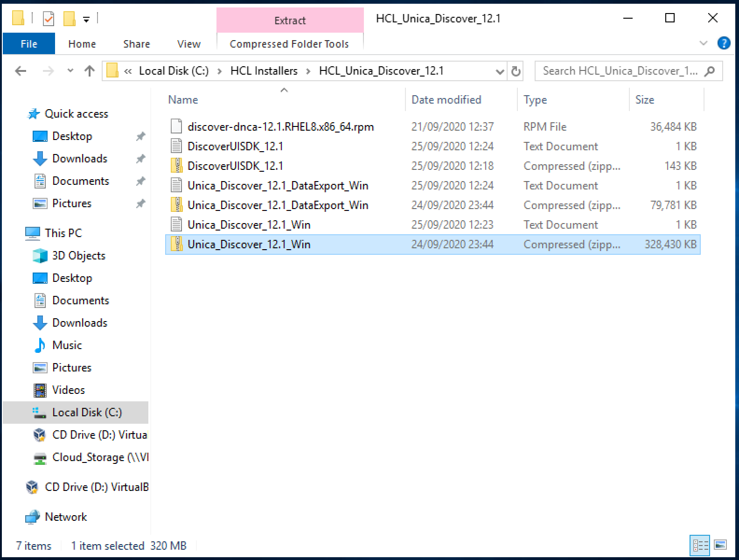
Task: Click the RPM File type cell
Action: click(545, 126)
